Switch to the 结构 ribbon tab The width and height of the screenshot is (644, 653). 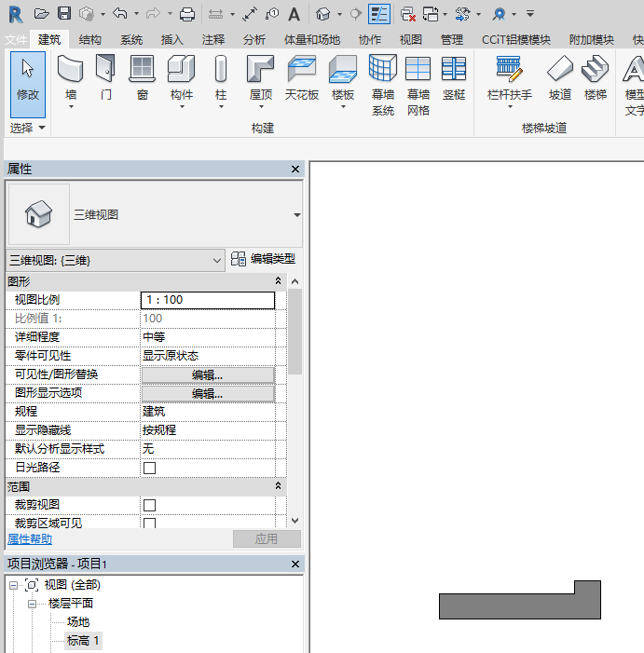pyautogui.click(x=90, y=39)
